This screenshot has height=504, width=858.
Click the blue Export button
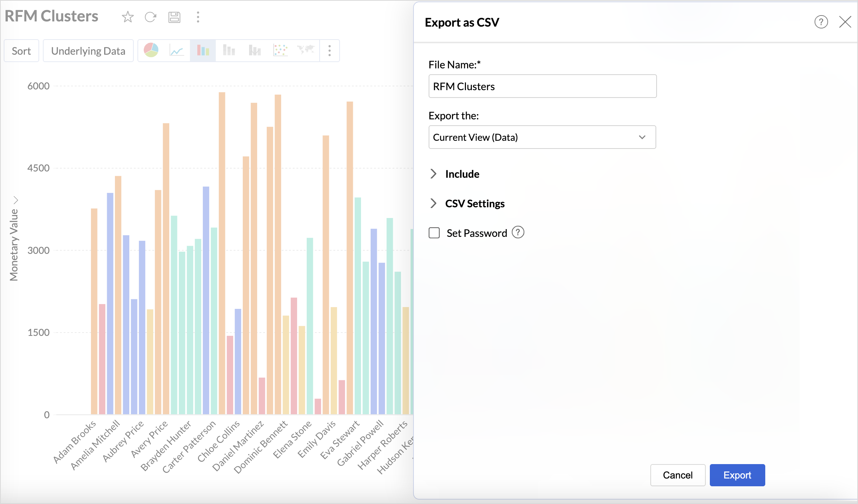[x=737, y=475]
